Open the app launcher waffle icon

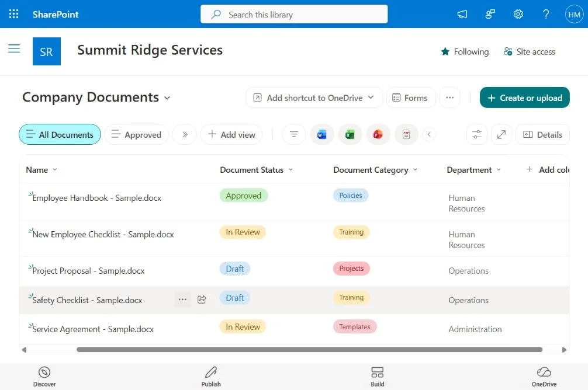click(x=14, y=14)
